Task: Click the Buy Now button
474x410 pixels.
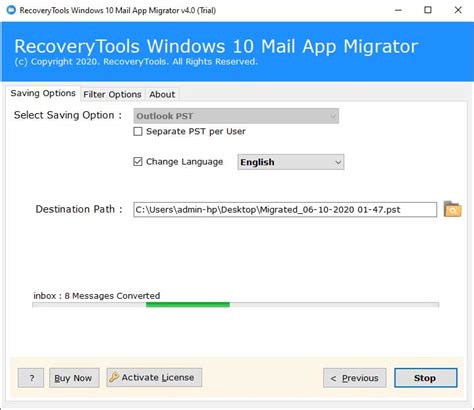Action: [74, 378]
